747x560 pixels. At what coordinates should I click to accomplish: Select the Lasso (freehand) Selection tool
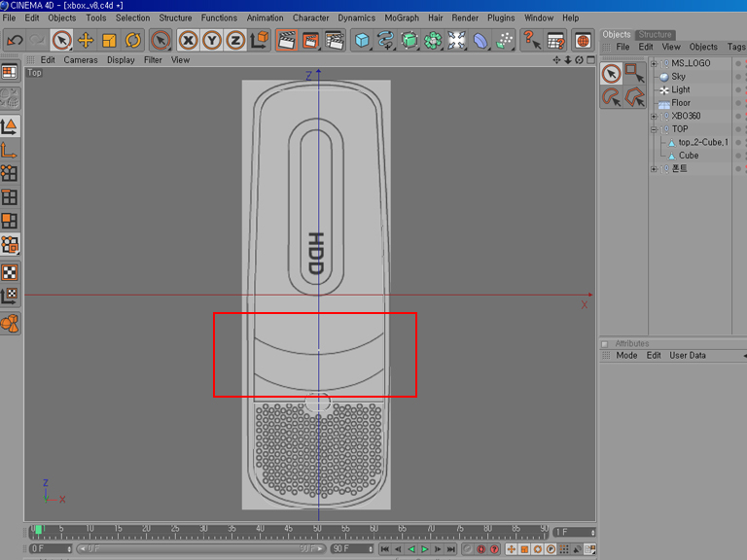(611, 97)
